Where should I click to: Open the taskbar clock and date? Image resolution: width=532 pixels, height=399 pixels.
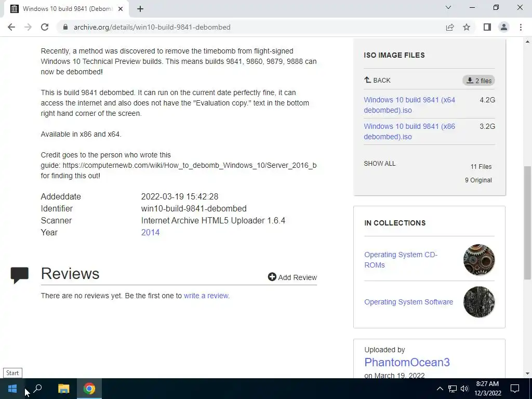click(x=487, y=389)
